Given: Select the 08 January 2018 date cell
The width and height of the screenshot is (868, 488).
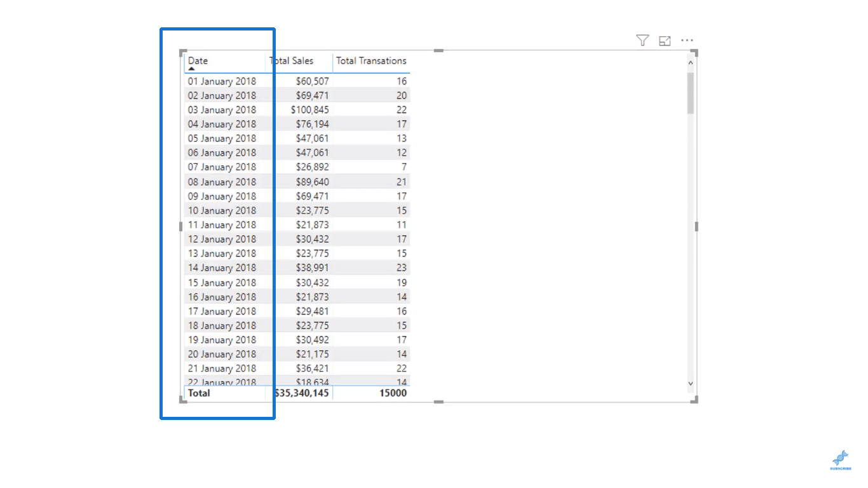Looking at the screenshot, I should 222,182.
